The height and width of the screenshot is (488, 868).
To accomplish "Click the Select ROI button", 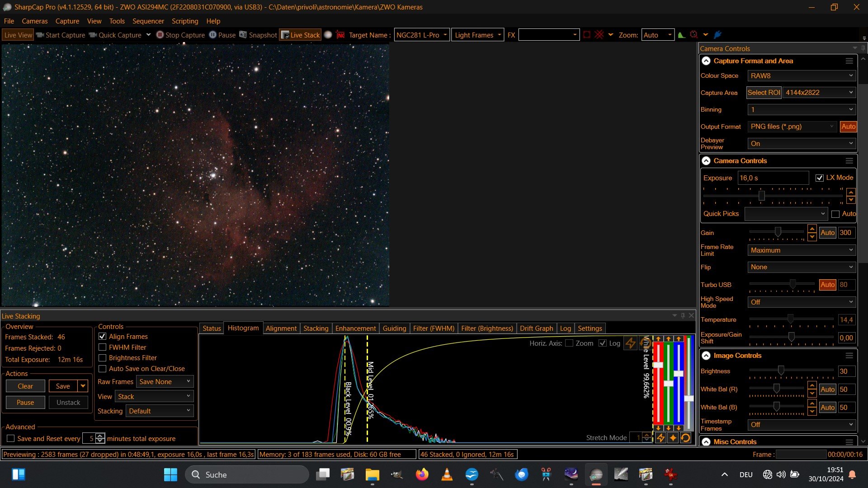I will (764, 93).
